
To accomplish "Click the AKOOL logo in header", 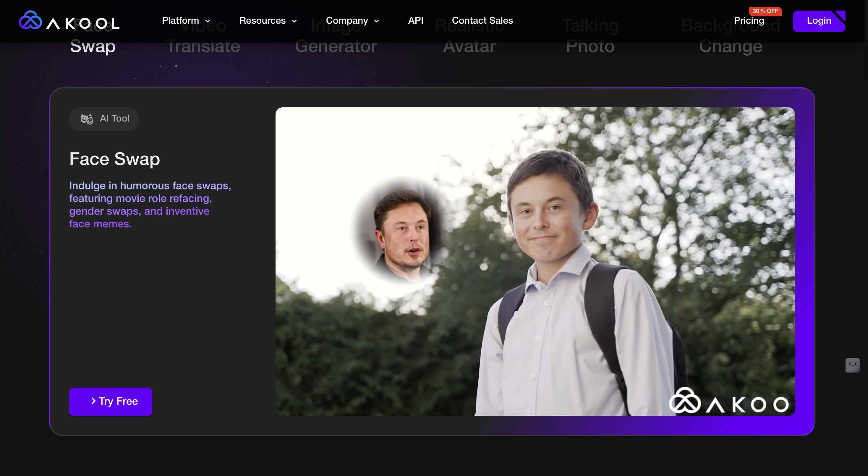I will click(x=69, y=20).
